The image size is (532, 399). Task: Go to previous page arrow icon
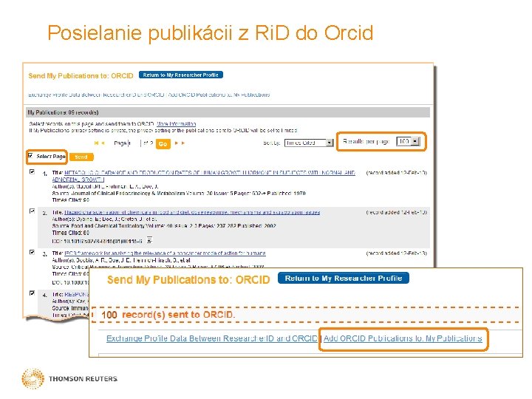pyautogui.click(x=103, y=143)
